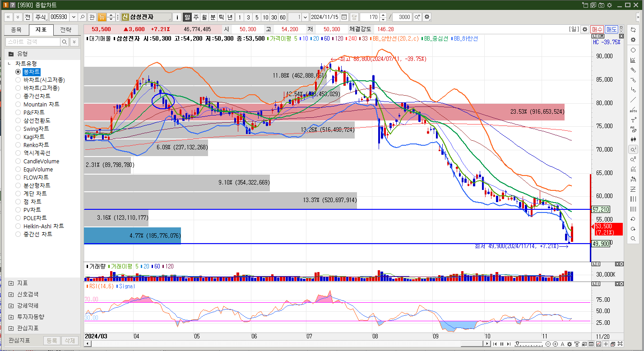The height and width of the screenshot is (351, 644).
Task: Click the refresh/rotate icon in right toolbar
Action: pos(633,30)
